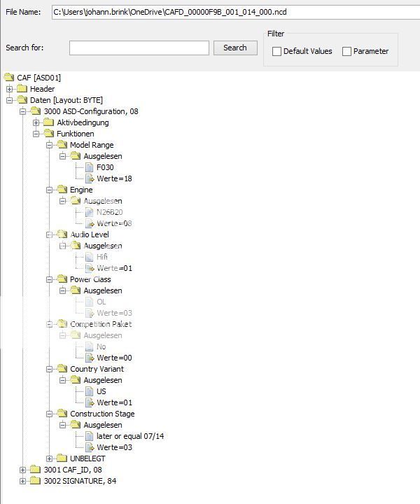Select the Werte=03 icon under Construction Stage

(x=90, y=447)
